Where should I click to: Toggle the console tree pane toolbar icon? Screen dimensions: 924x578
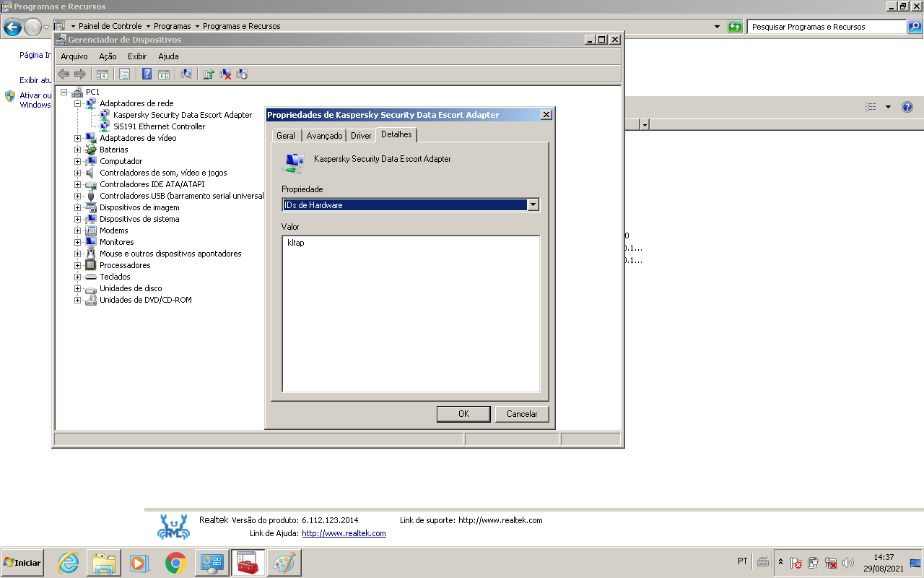[103, 74]
